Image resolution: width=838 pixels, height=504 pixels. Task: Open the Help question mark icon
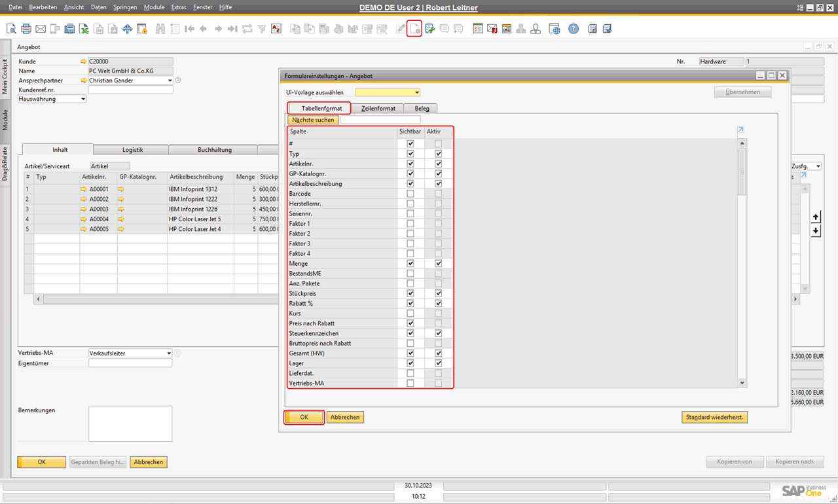coord(574,29)
